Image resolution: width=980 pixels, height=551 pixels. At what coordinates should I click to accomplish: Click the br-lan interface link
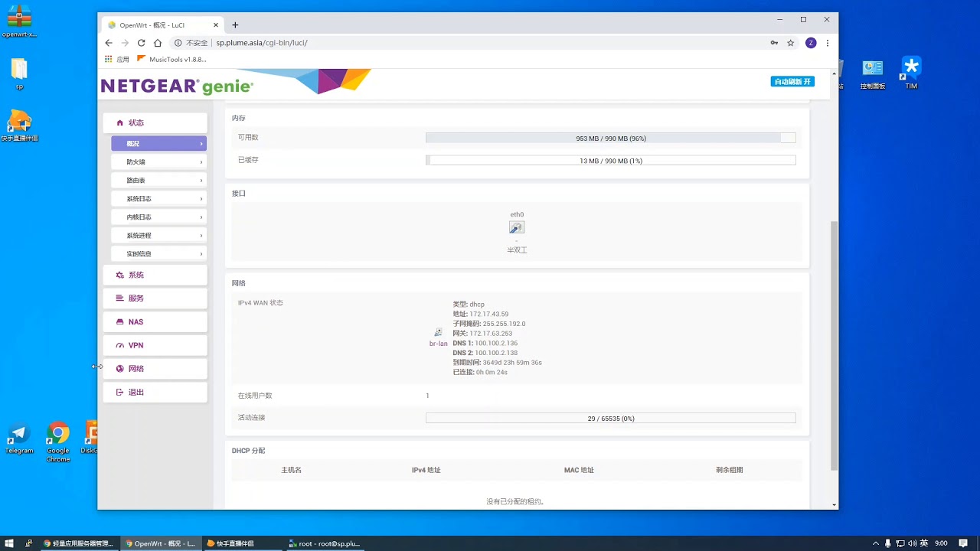pyautogui.click(x=438, y=344)
